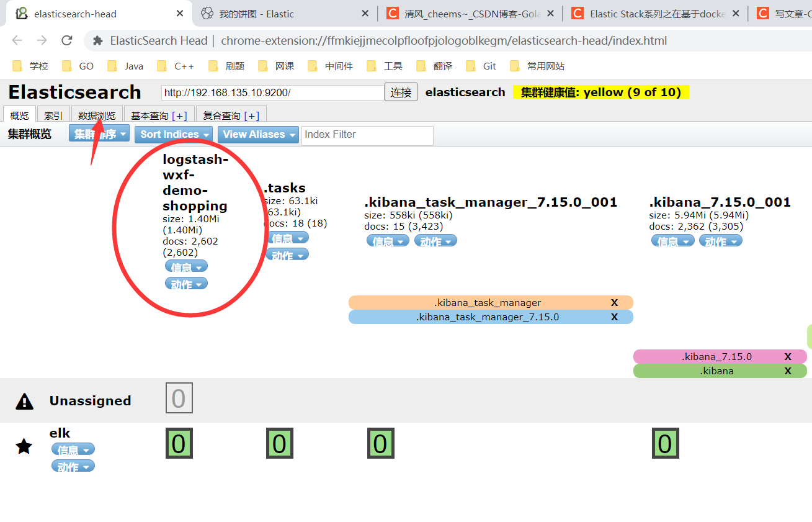Open the 学校 bookmark folder

point(30,66)
